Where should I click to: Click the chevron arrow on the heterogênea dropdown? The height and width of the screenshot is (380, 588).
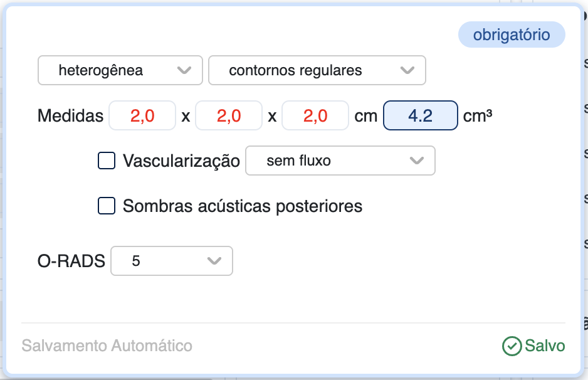pos(184,70)
